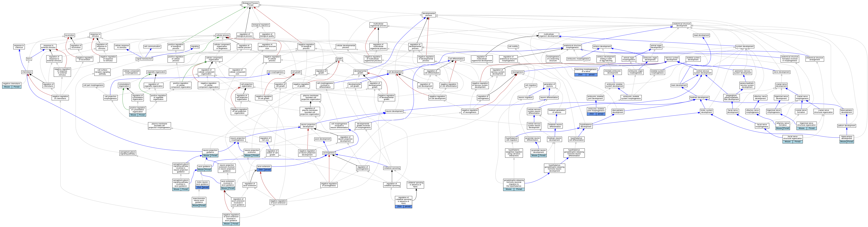
Task: Select the 'cell development' node
Action: pyautogui.click(x=395, y=72)
